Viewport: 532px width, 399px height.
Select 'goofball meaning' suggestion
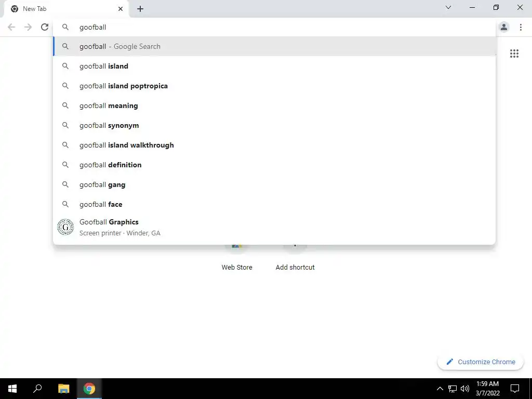click(x=275, y=105)
